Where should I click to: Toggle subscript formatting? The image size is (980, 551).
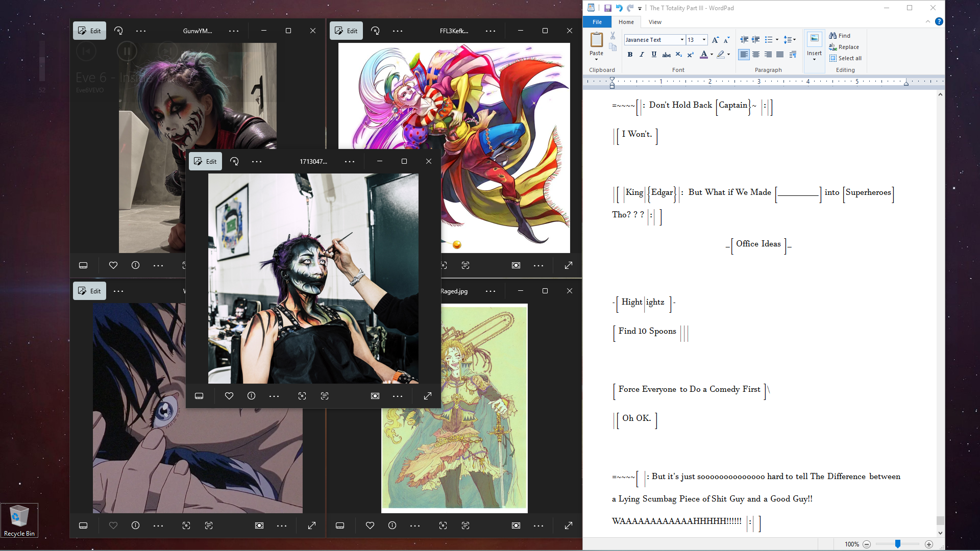pos(678,55)
